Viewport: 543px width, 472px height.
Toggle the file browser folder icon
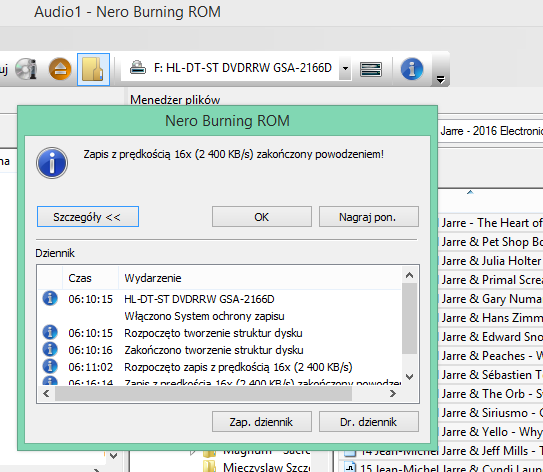point(93,69)
